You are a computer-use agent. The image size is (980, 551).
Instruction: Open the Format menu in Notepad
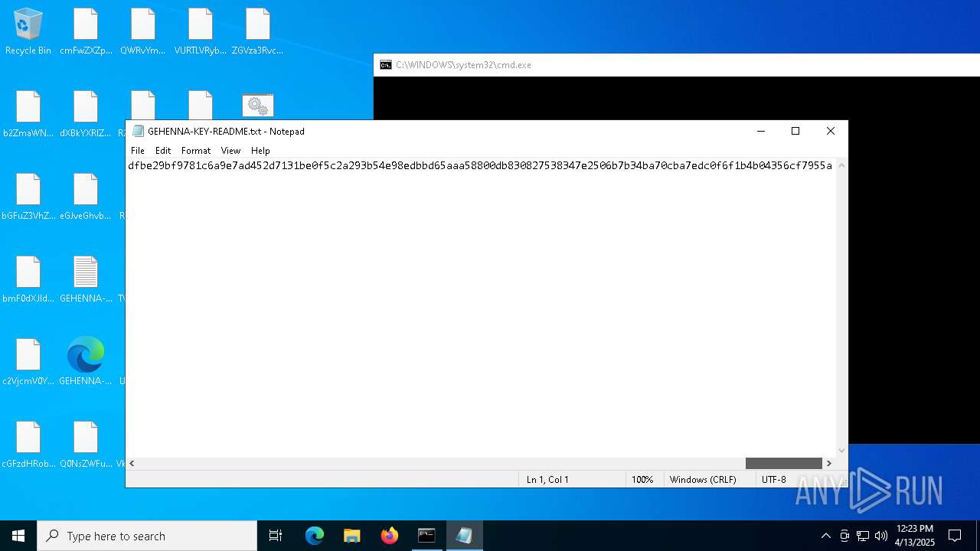tap(196, 151)
